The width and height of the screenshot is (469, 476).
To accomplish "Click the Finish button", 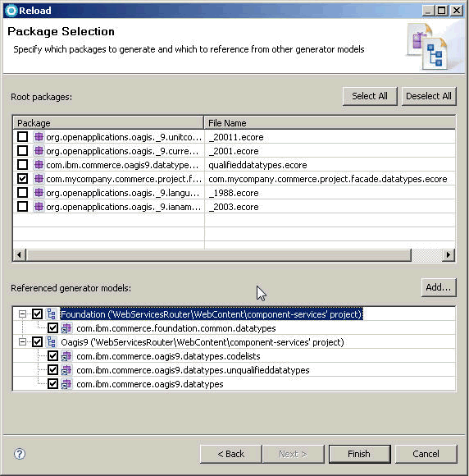I will click(x=359, y=454).
